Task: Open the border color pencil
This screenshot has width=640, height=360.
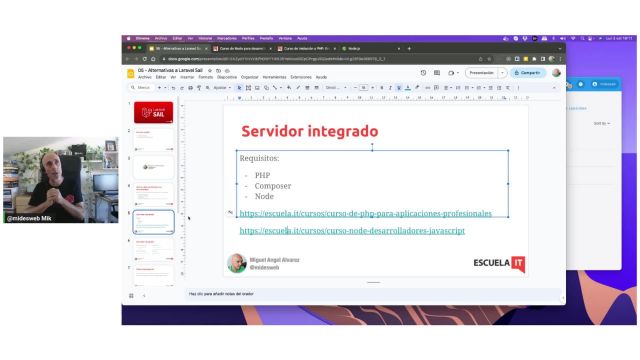Action: [298, 88]
